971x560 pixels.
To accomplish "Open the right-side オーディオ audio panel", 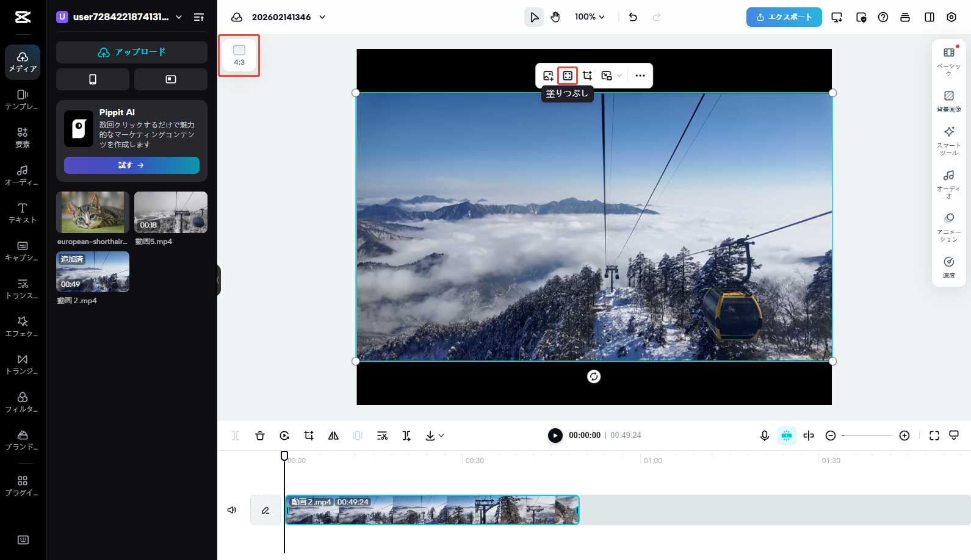I will tap(949, 185).
